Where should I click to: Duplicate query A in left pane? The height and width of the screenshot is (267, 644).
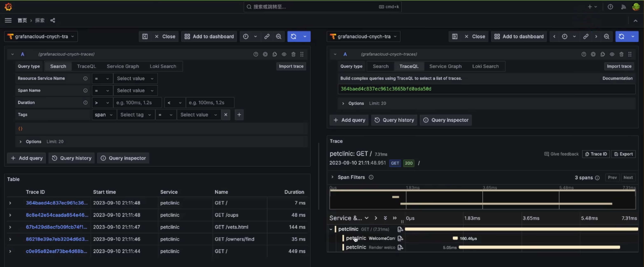click(274, 54)
